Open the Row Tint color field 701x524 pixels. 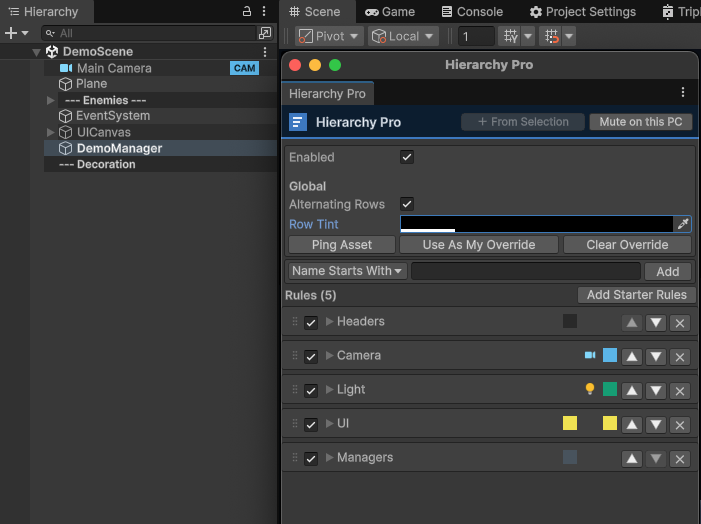pos(536,224)
